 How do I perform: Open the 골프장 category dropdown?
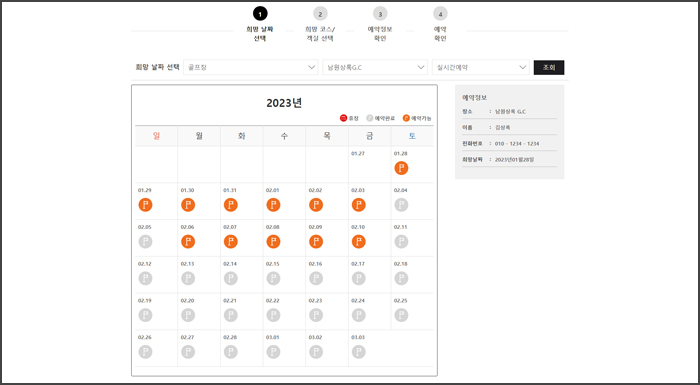(x=250, y=67)
